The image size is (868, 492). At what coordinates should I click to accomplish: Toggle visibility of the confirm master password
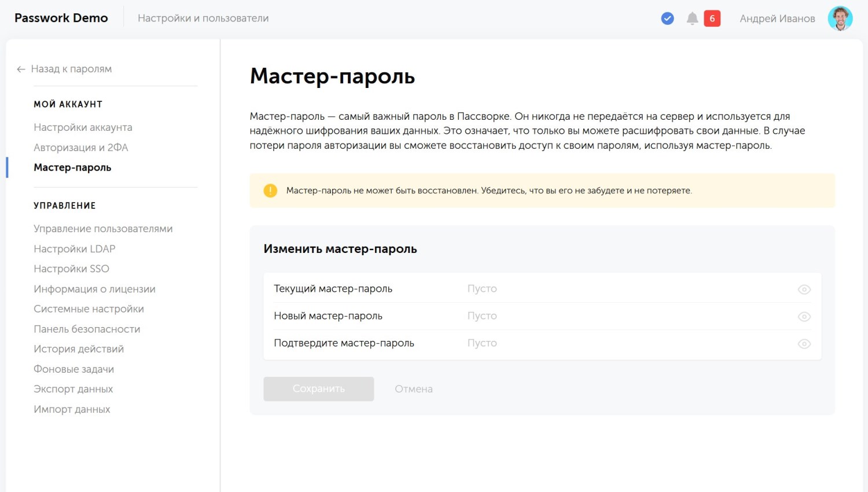pos(804,344)
